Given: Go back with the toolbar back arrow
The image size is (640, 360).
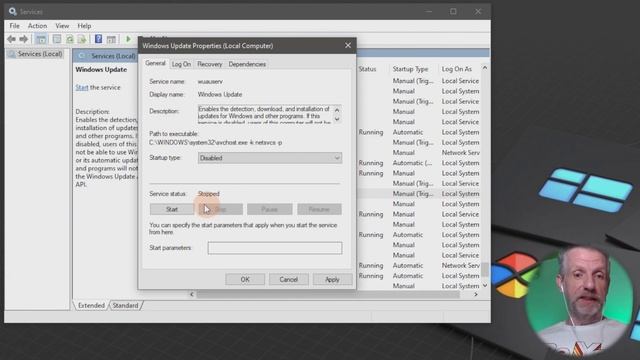Looking at the screenshot, I should (x=11, y=39).
